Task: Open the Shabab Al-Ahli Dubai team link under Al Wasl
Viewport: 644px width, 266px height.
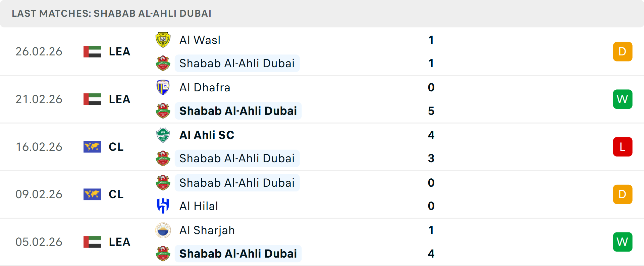Action: pyautogui.click(x=237, y=63)
